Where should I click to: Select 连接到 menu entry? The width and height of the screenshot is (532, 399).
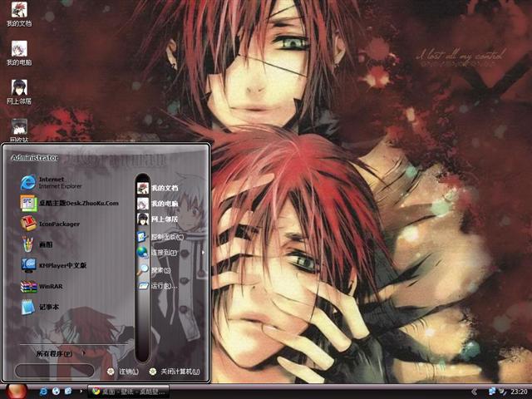tap(165, 253)
